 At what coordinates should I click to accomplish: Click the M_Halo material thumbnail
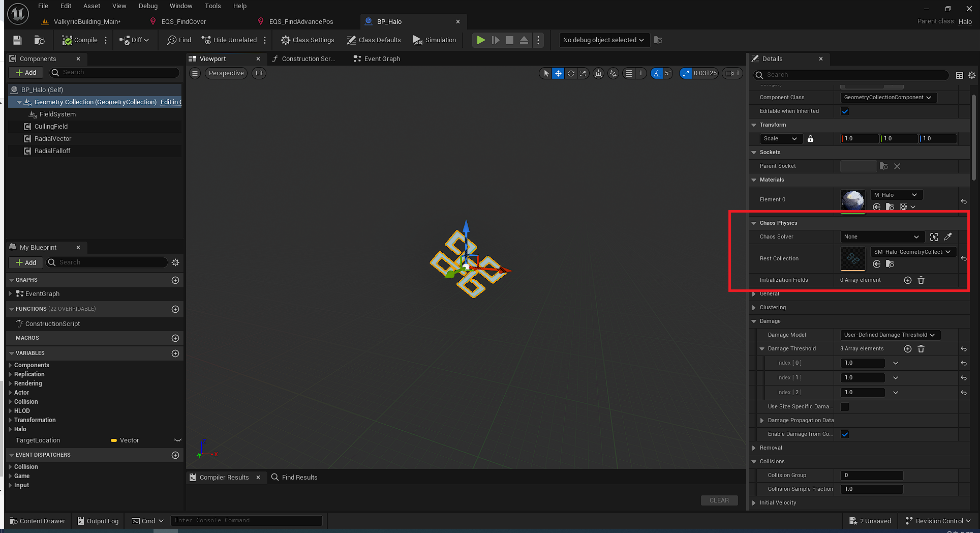point(853,200)
